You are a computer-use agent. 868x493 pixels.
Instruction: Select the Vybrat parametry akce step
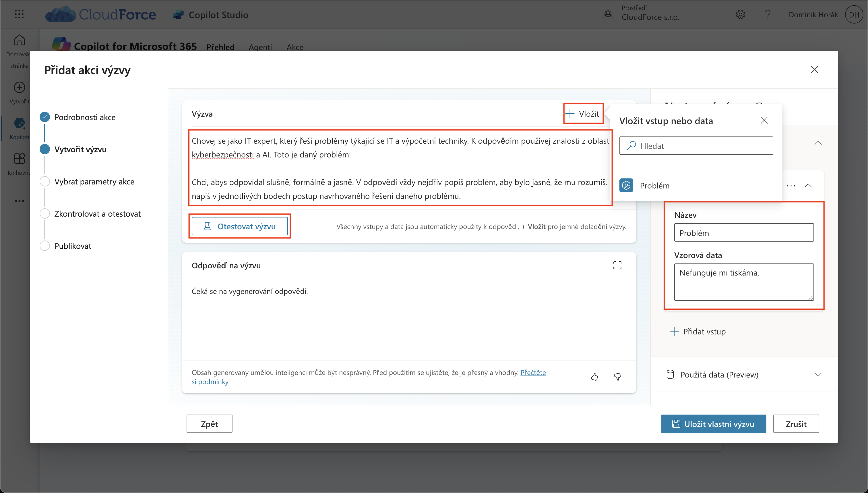pos(94,182)
